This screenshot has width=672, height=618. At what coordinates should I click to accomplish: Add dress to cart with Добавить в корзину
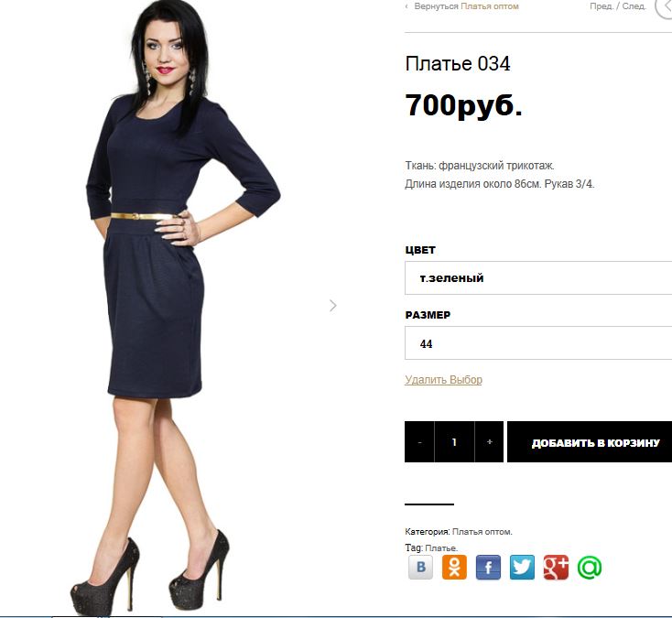pos(590,442)
